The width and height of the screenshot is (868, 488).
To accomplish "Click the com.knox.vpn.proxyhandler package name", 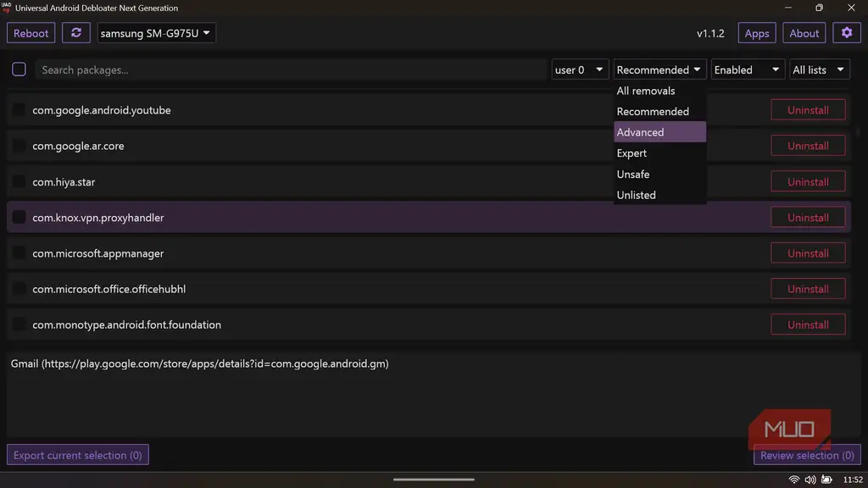I will pyautogui.click(x=98, y=218).
